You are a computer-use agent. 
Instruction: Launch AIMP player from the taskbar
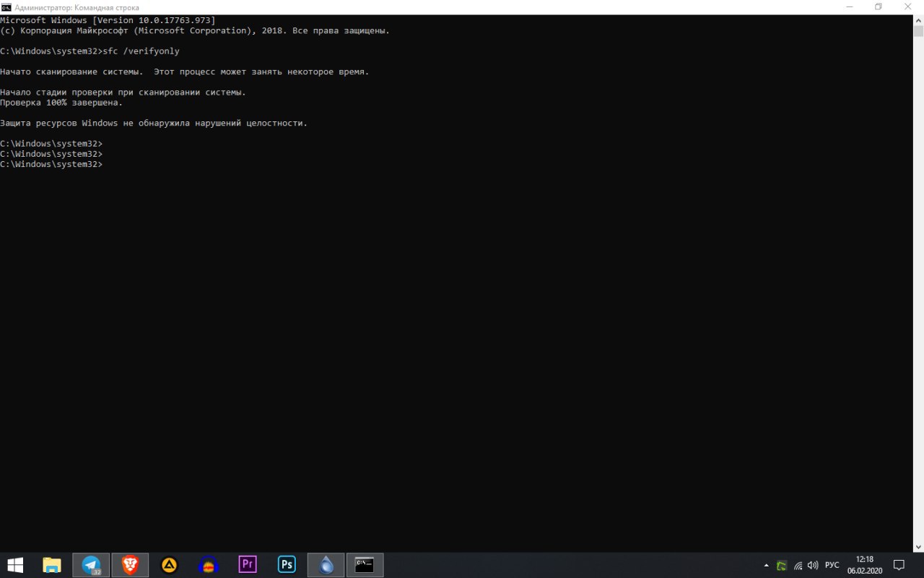pos(170,565)
